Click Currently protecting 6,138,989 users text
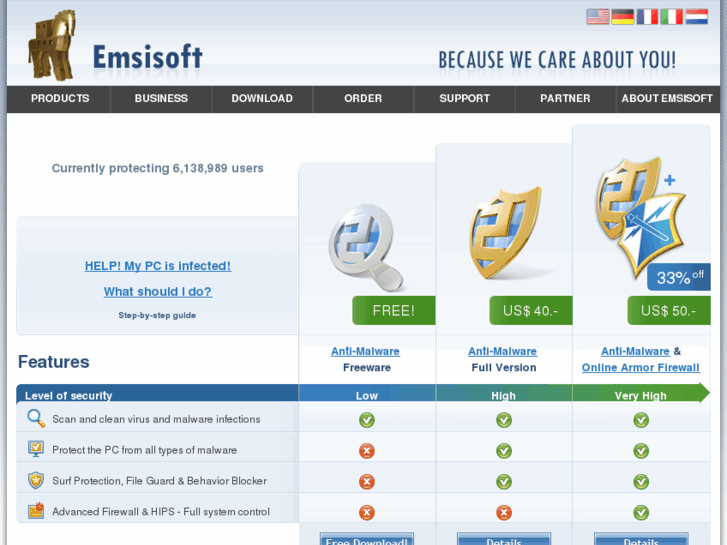 [x=158, y=168]
